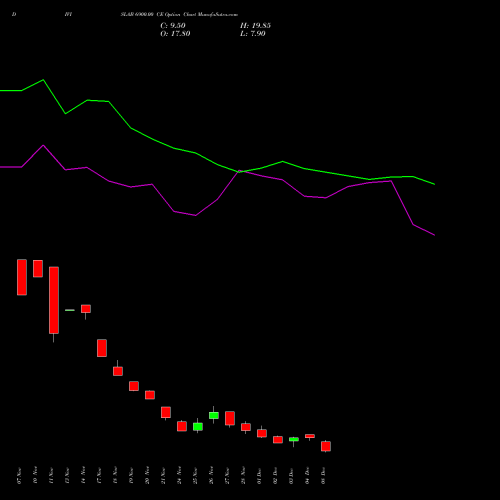The height and width of the screenshot is (500, 500).
Task: Click the close value 'C: 9.50'
Action: pos(173,26)
